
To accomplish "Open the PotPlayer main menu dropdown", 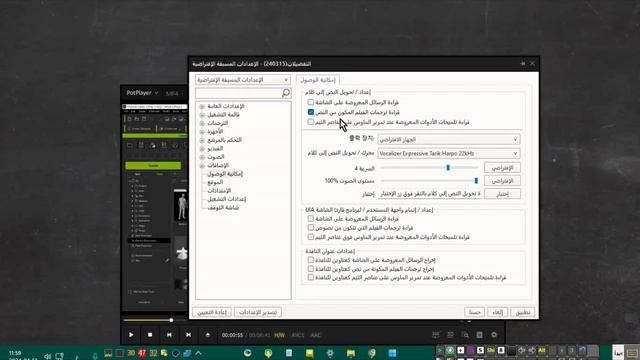I will pyautogui.click(x=142, y=93).
